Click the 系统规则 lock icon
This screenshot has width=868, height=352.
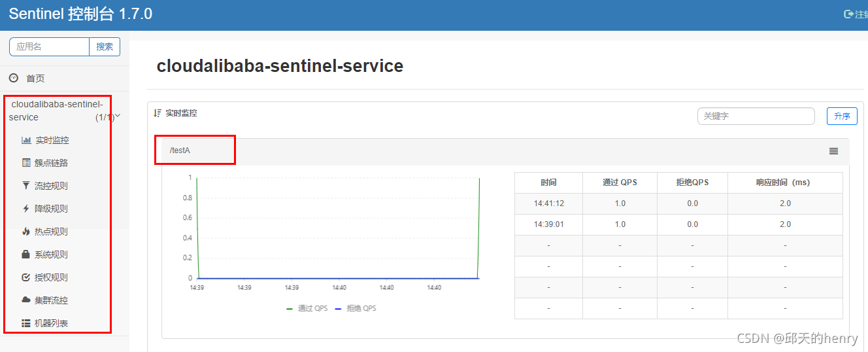pos(26,255)
